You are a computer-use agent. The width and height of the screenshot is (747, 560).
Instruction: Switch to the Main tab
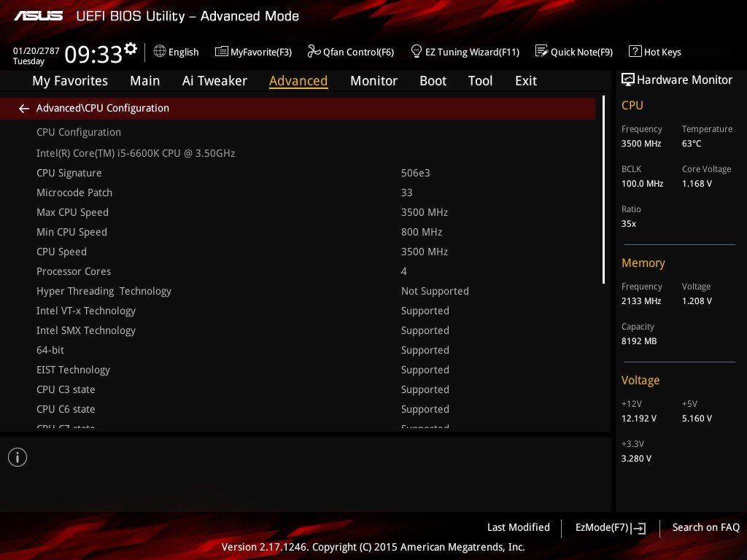pyautogui.click(x=145, y=81)
